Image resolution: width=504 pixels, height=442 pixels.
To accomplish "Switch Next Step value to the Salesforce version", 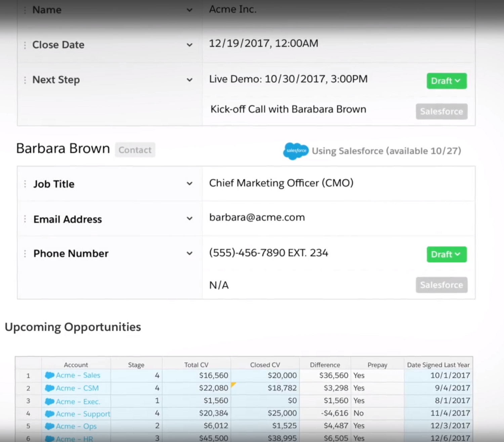I will 441,111.
